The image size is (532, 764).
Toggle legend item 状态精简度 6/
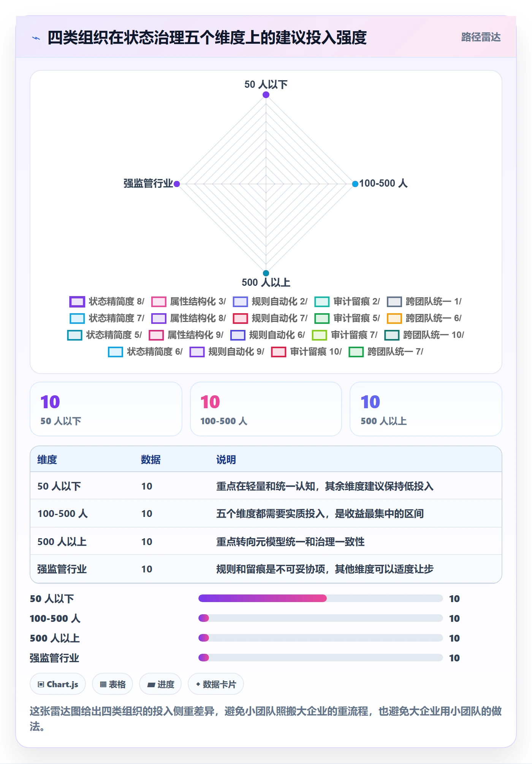[x=145, y=352]
